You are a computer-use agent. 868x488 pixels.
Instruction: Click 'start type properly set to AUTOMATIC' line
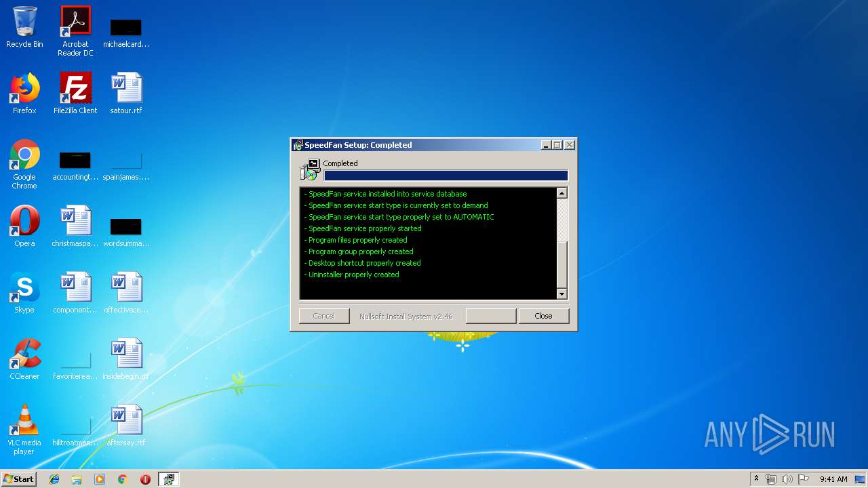pyautogui.click(x=399, y=217)
